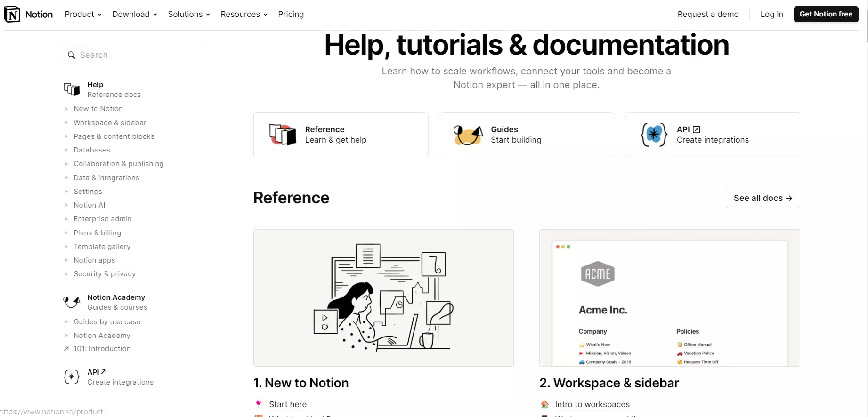
Task: Open the Product dropdown menu
Action: pyautogui.click(x=83, y=15)
